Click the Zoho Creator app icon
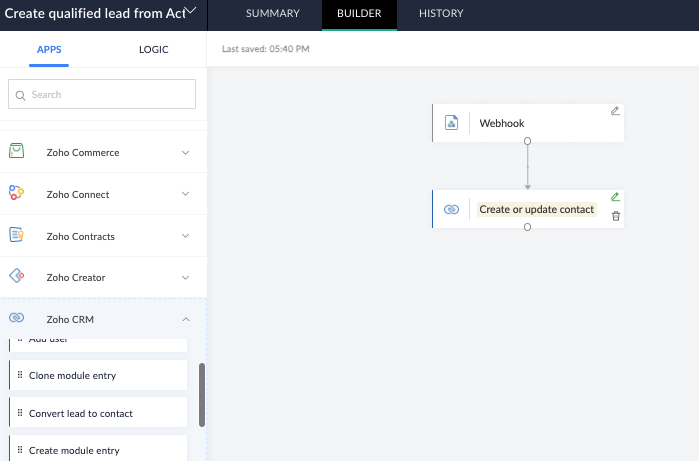Viewport: 699px width, 461px height. click(16, 276)
